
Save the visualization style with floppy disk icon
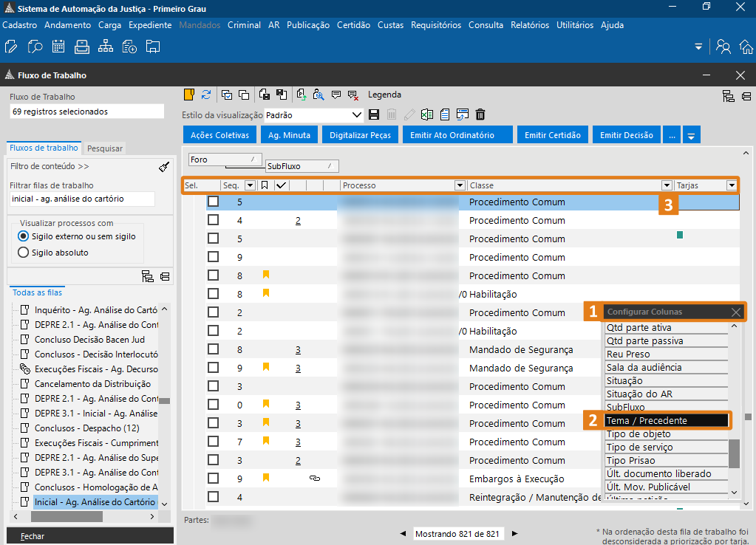(x=374, y=114)
